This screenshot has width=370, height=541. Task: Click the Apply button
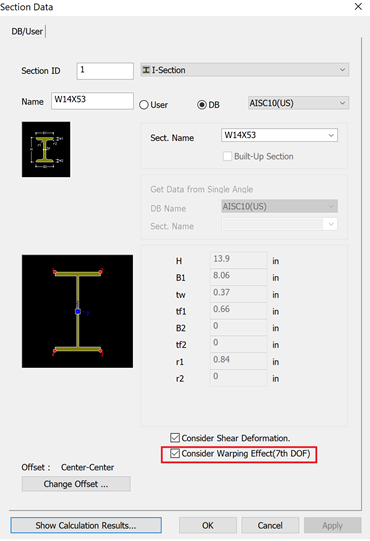point(332,525)
